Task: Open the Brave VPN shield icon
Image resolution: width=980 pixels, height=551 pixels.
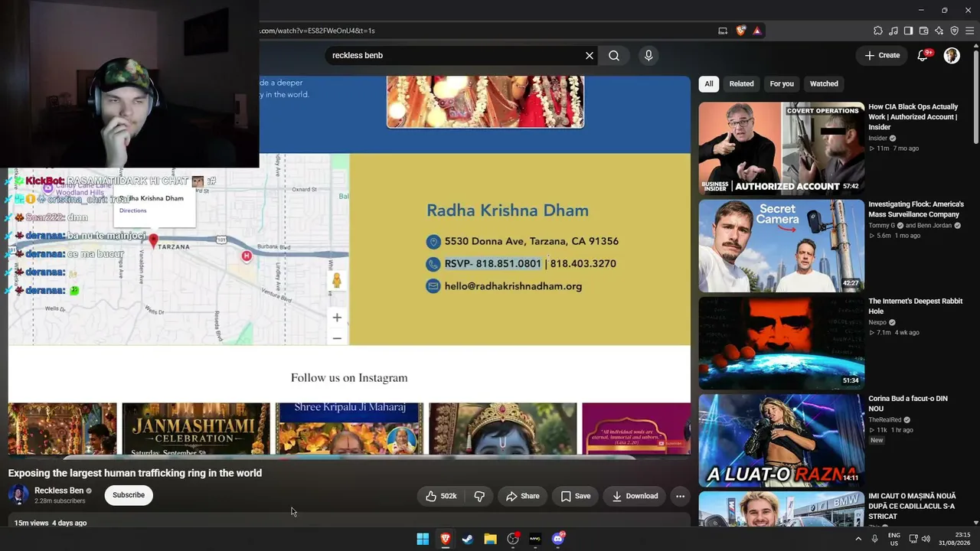Action: [x=955, y=31]
